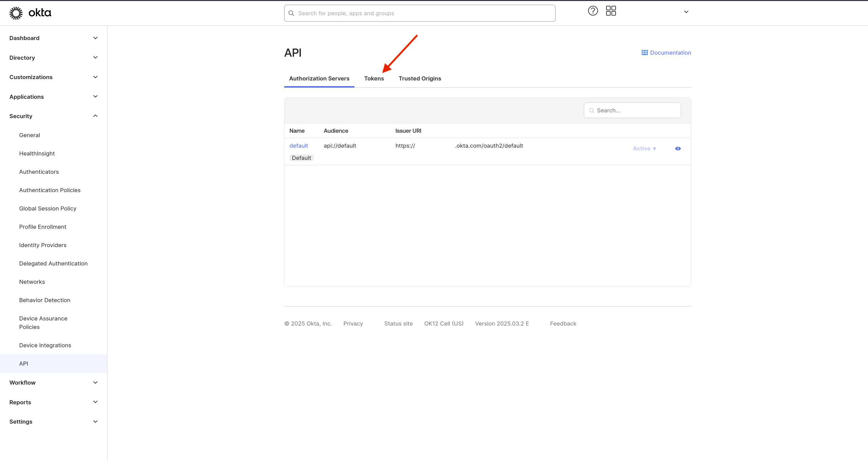Click the Audience column header
Viewport: 868px width, 461px height.
pos(336,131)
